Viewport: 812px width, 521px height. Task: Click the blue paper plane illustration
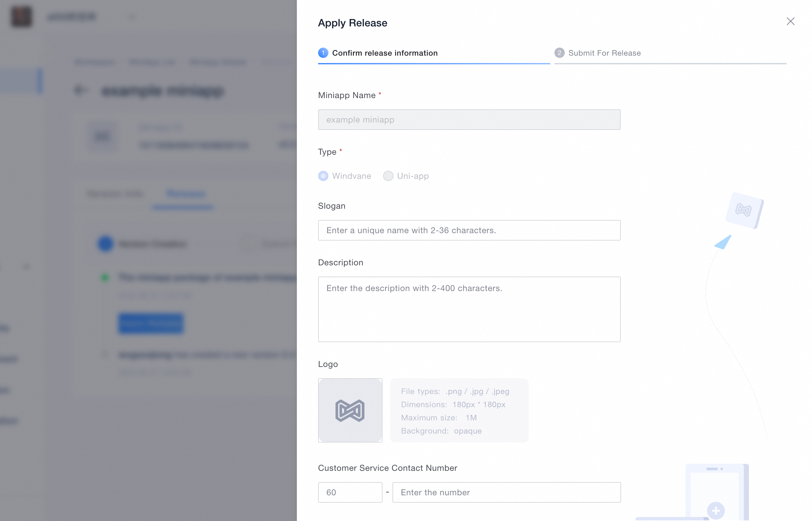click(723, 242)
